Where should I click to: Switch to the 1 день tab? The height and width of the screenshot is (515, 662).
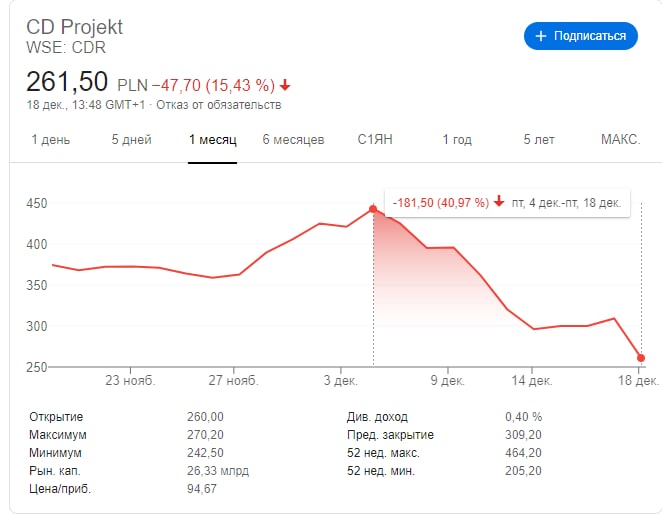coord(51,140)
